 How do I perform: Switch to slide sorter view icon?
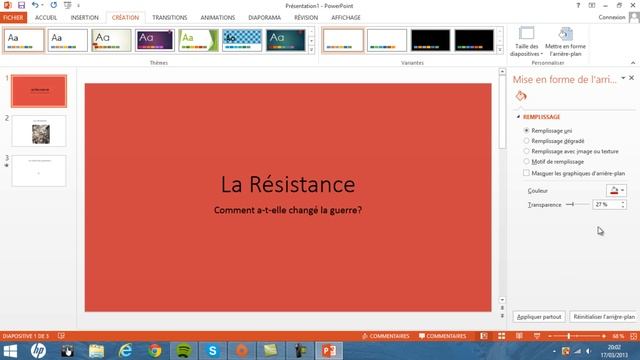(502, 336)
